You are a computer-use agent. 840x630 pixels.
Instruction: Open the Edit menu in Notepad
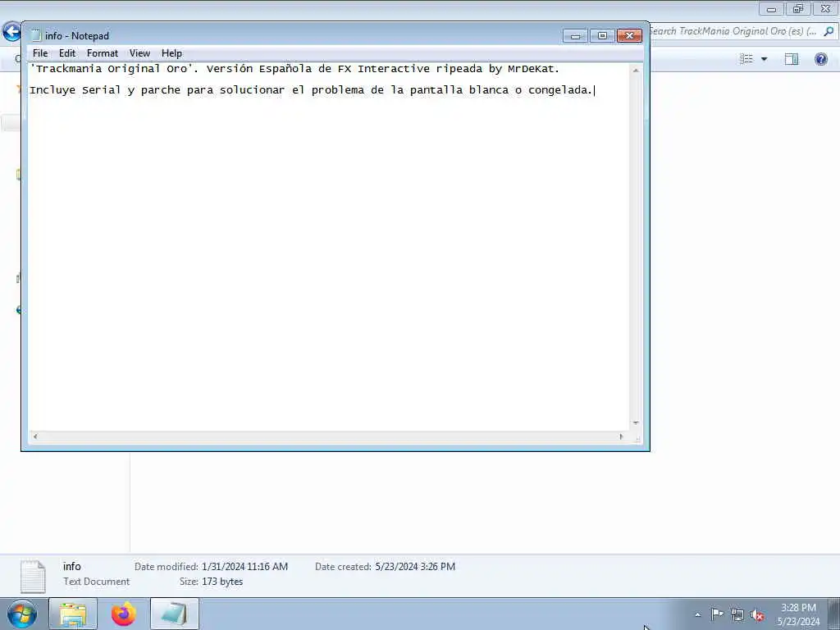point(67,53)
